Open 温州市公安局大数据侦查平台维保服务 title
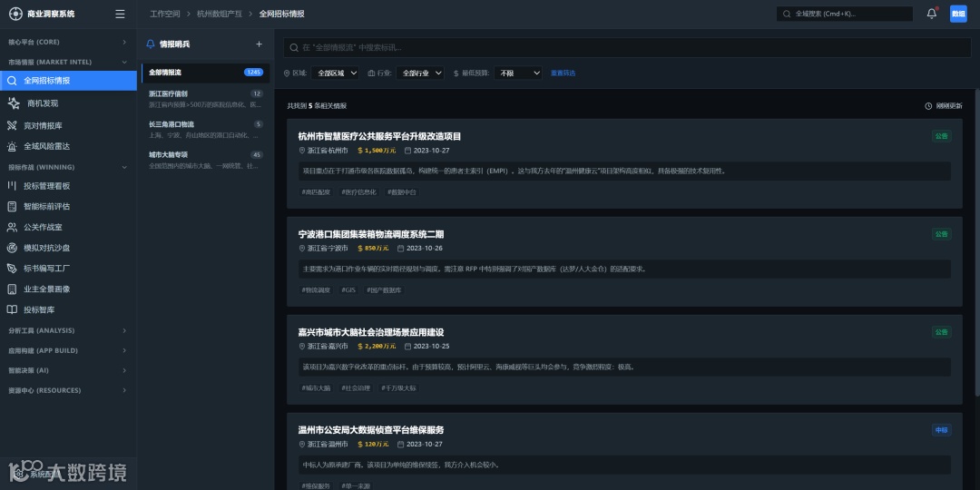Viewport: 980px width, 490px height. pos(371,431)
